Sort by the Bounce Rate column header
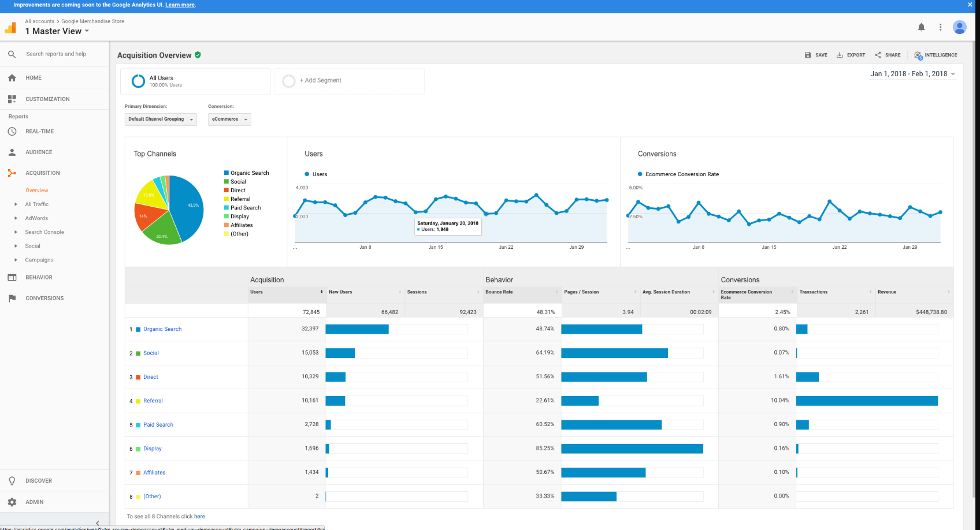 pos(522,292)
